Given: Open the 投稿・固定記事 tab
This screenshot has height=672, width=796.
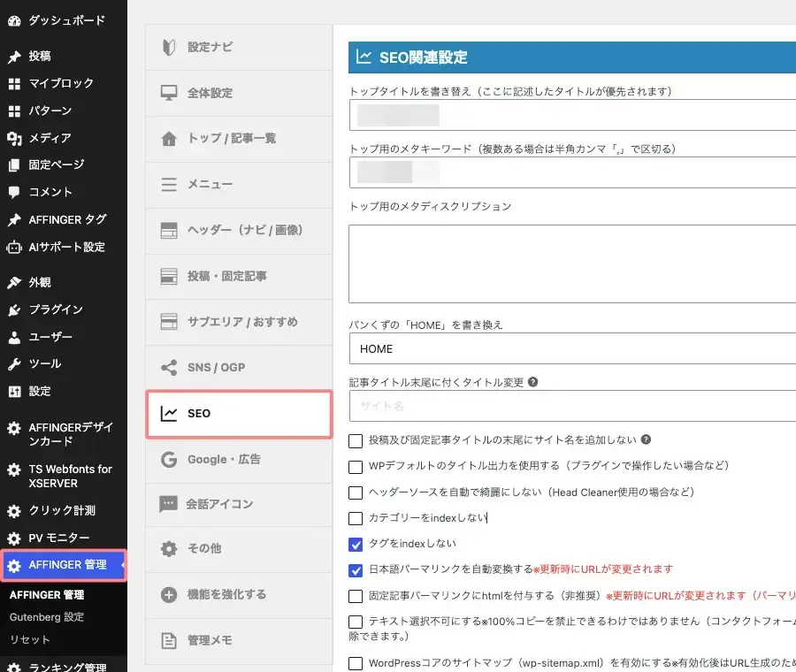Looking at the screenshot, I should [x=239, y=276].
